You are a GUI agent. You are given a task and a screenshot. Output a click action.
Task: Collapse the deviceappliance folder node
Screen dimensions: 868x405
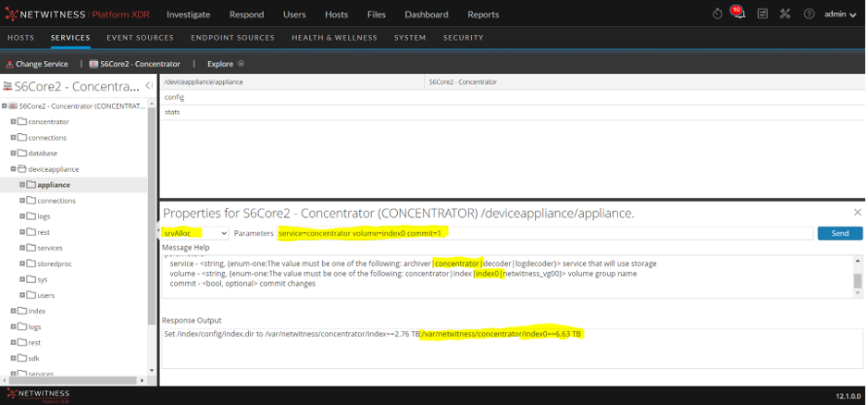(13, 168)
